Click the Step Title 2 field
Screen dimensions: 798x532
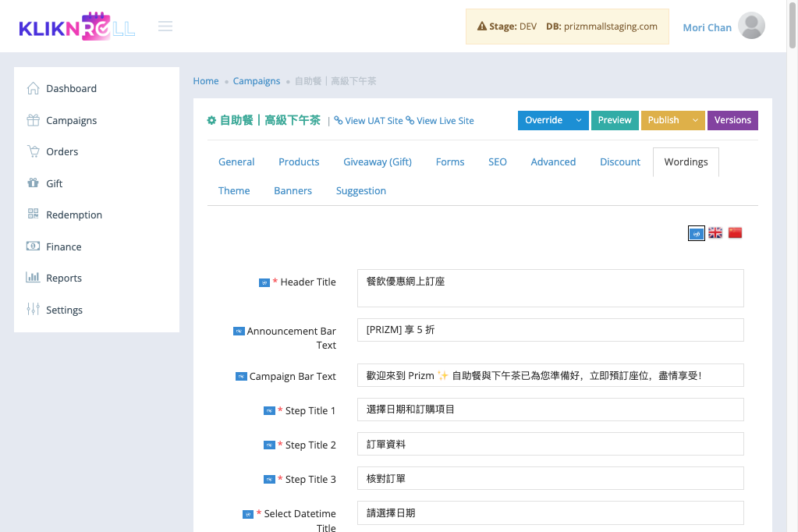[x=551, y=444]
